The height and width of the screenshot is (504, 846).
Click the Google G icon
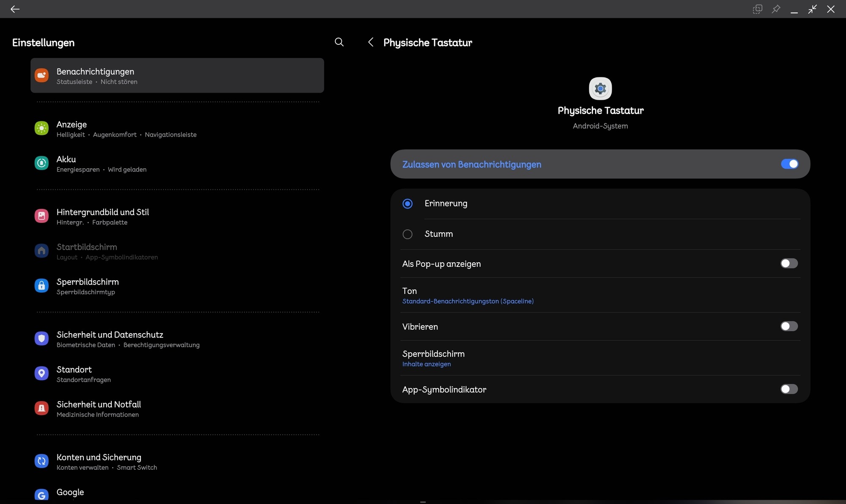(x=41, y=495)
